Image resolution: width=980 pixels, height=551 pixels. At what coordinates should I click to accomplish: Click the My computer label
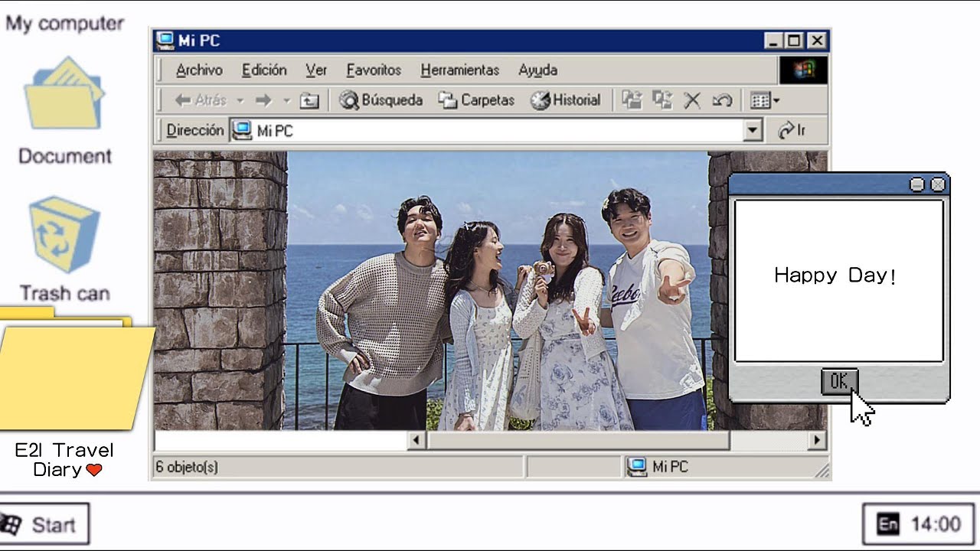pos(64,23)
